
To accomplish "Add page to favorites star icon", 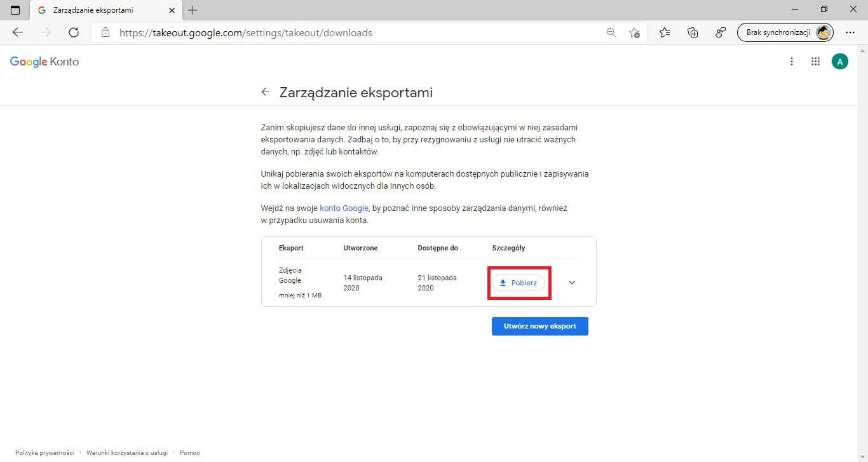I will (x=634, y=32).
